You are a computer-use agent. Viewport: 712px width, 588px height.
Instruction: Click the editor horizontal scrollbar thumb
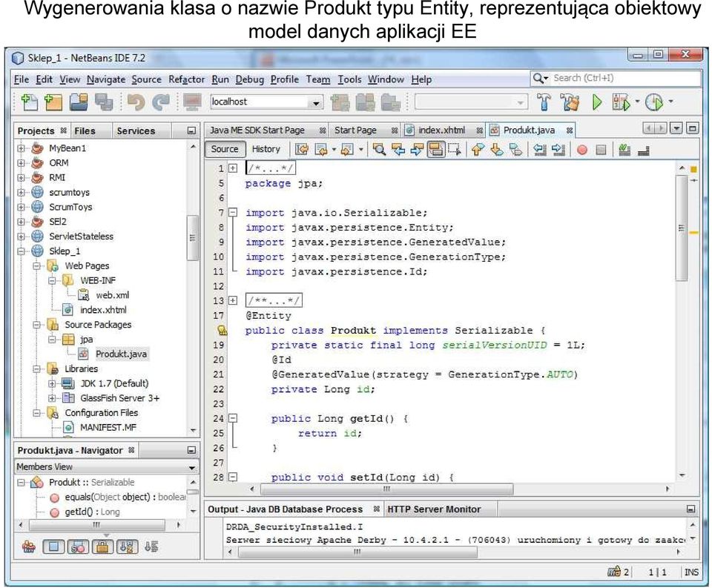(x=386, y=489)
